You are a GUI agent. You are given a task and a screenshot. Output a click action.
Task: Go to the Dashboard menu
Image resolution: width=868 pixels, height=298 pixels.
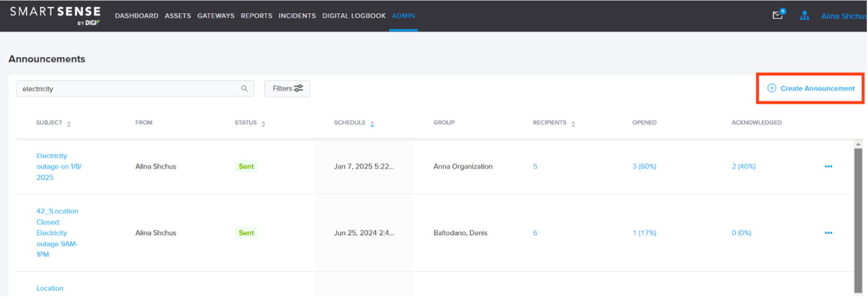(137, 16)
